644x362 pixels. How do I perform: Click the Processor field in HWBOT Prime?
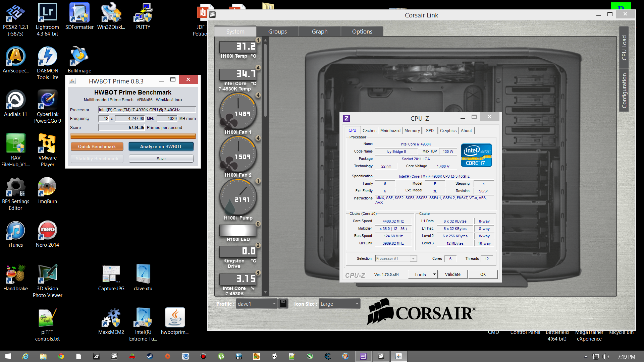(147, 110)
